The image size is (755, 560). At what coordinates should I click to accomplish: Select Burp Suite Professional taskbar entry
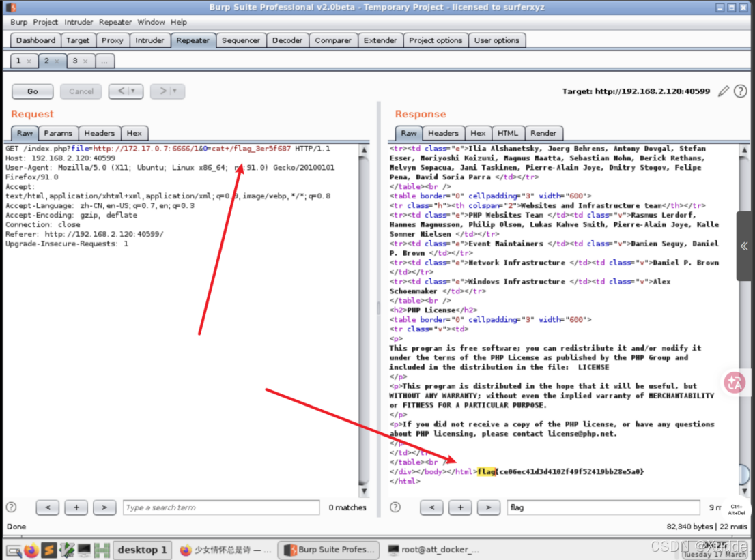point(329,549)
